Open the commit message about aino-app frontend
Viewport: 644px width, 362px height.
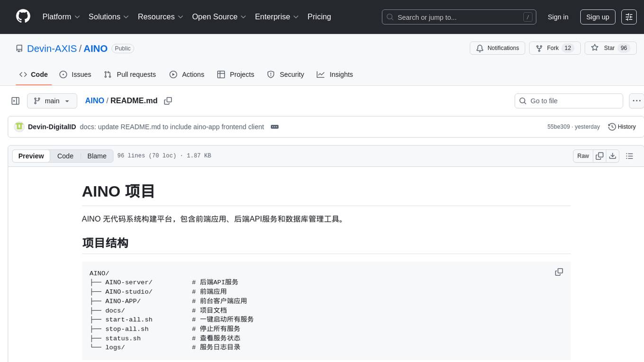pyautogui.click(x=172, y=127)
